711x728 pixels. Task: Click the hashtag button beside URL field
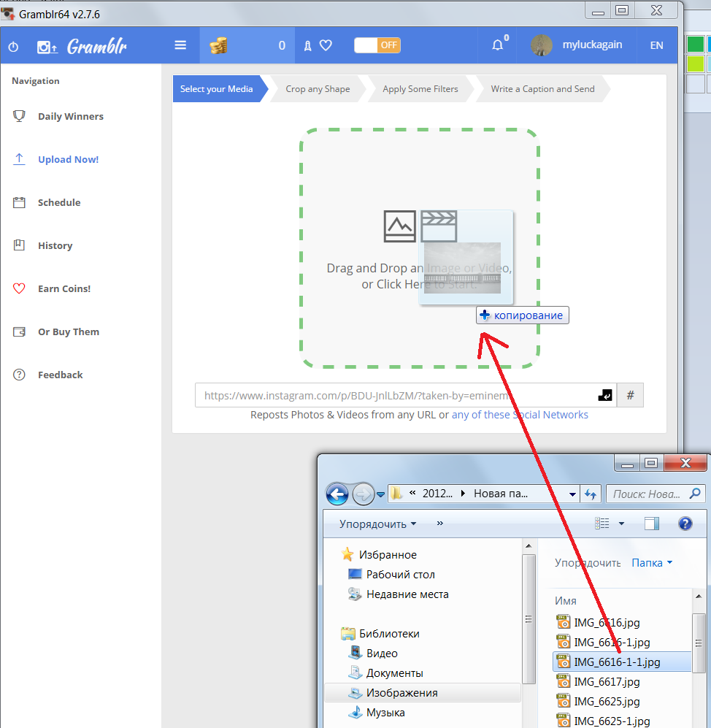[630, 395]
